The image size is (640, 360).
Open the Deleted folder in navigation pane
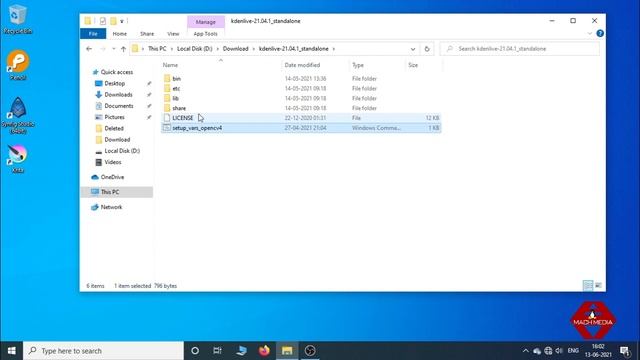[113, 128]
